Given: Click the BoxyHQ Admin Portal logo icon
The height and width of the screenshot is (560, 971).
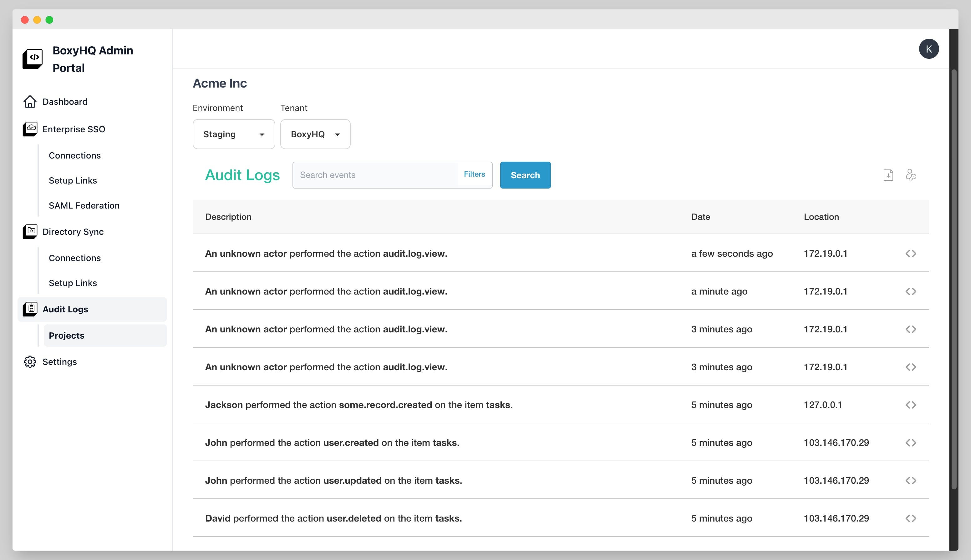Looking at the screenshot, I should click(33, 58).
